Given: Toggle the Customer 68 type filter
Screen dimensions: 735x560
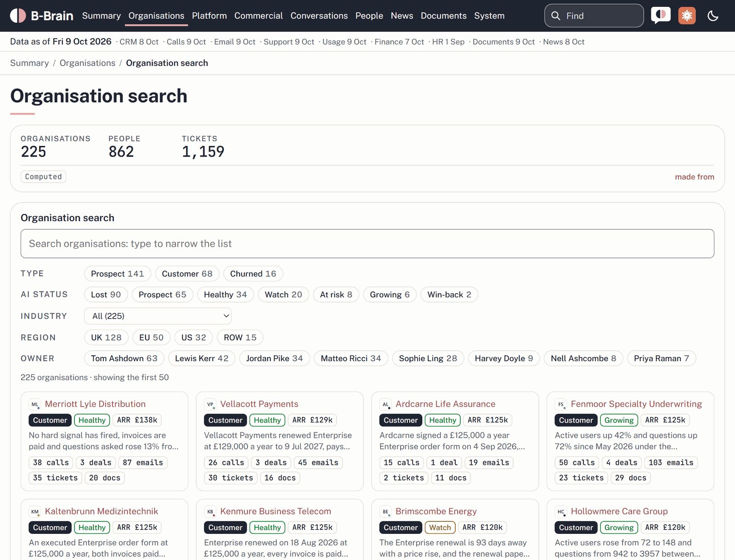Looking at the screenshot, I should (x=187, y=274).
